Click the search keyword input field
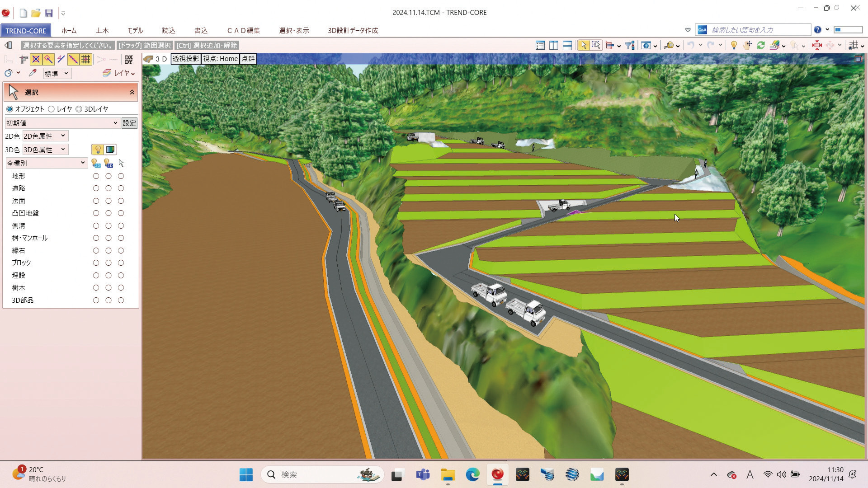Screen dimensions: 868x488 click(759, 30)
